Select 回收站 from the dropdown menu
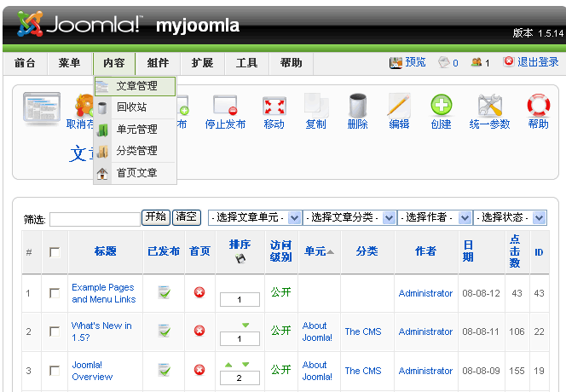 (x=135, y=107)
